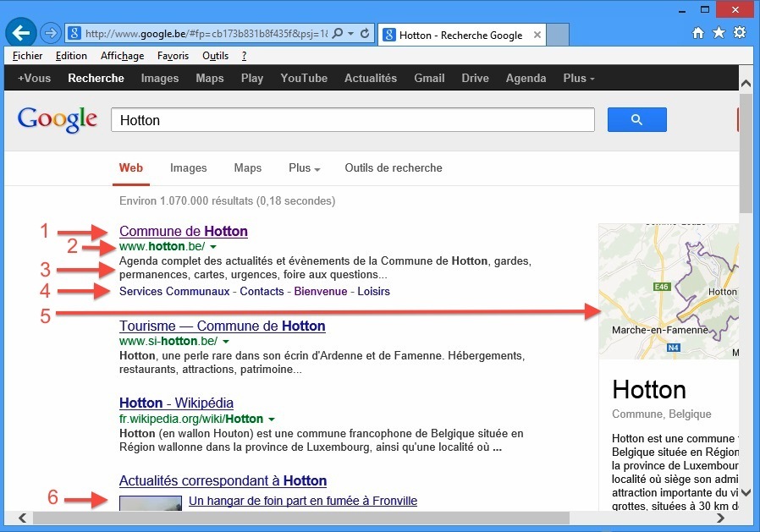This screenshot has width=760, height=532.
Task: Click the www.hotton.be green URL text
Action: coord(162,247)
